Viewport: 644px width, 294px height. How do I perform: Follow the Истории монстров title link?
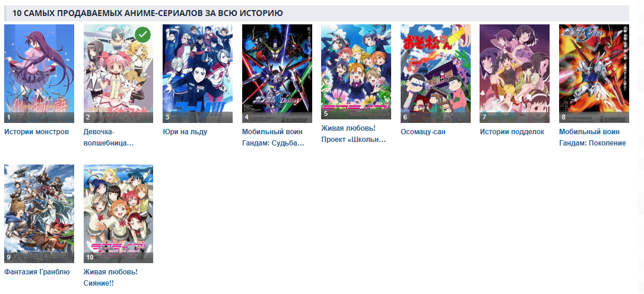point(37,132)
